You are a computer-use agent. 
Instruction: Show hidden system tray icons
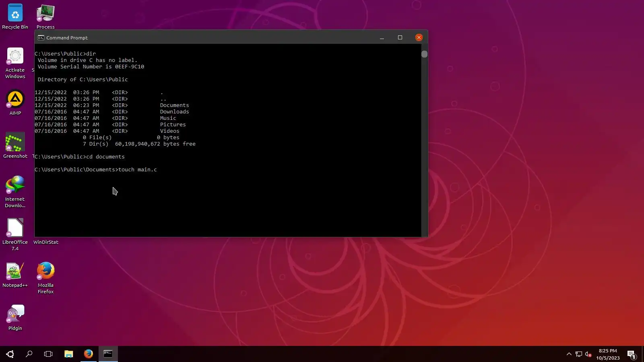click(569, 354)
